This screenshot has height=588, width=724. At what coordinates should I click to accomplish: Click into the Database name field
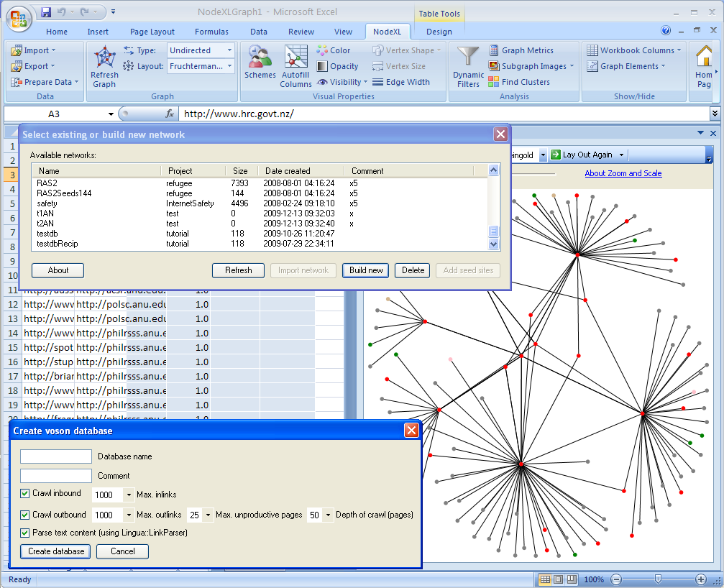(x=56, y=456)
